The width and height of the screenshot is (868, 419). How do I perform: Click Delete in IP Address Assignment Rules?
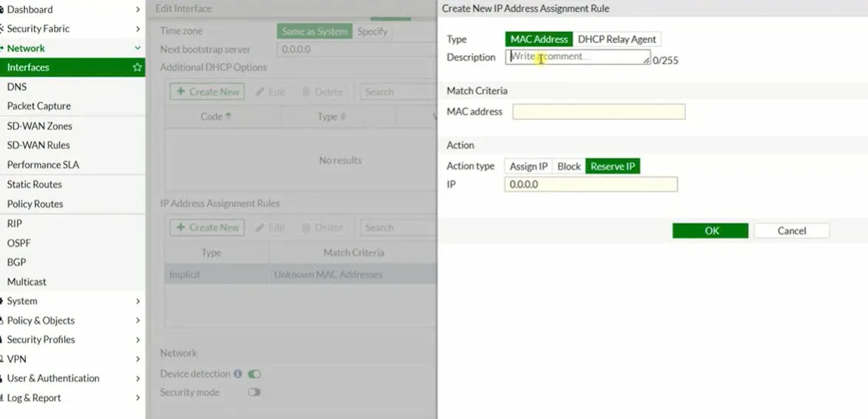click(x=322, y=228)
